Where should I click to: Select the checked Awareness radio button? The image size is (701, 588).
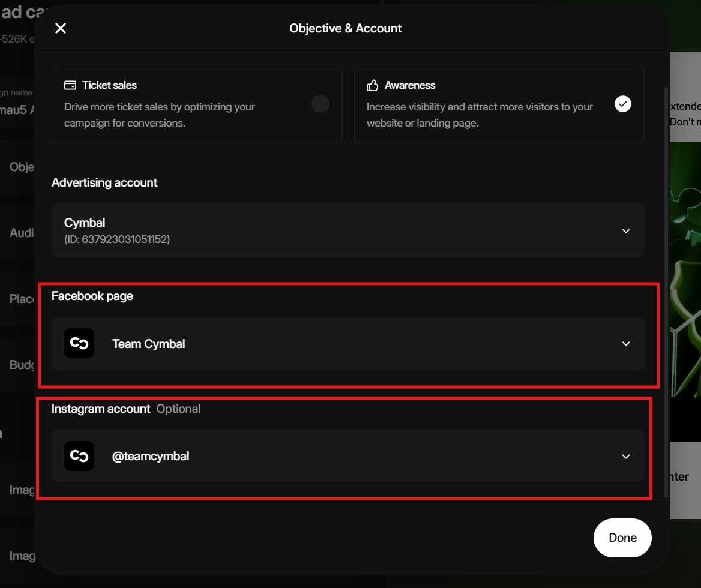pyautogui.click(x=623, y=104)
